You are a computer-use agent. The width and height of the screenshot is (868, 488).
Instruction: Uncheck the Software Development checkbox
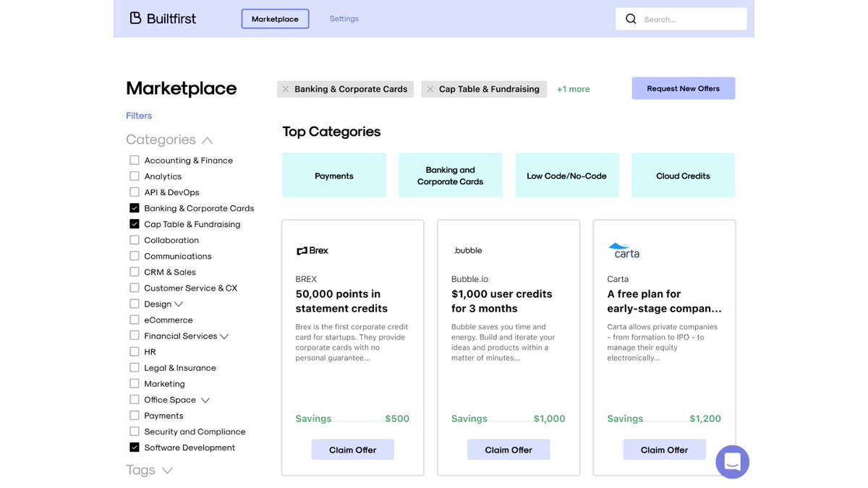(134, 447)
